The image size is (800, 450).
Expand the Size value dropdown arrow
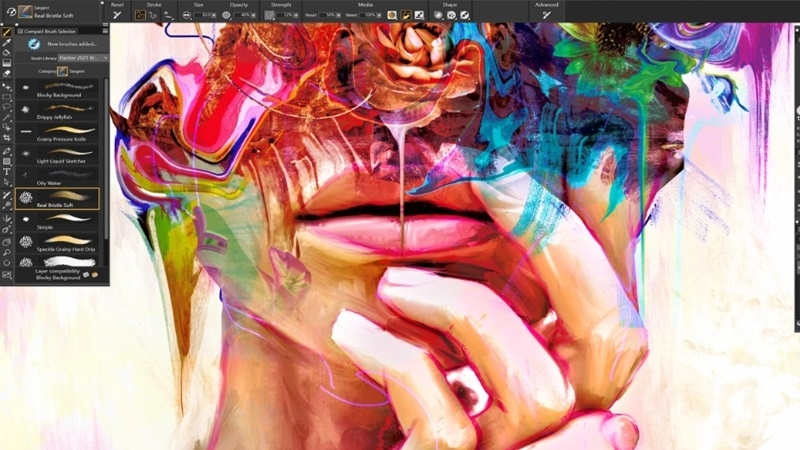pyautogui.click(x=214, y=15)
